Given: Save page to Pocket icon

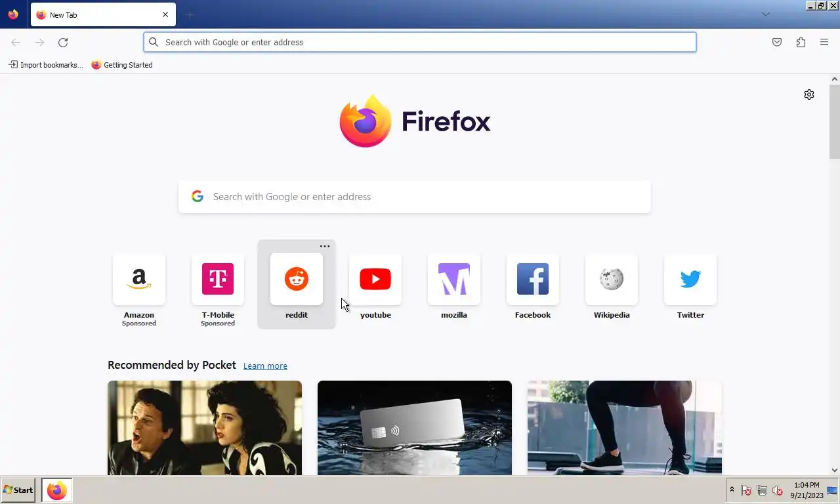Looking at the screenshot, I should (777, 42).
